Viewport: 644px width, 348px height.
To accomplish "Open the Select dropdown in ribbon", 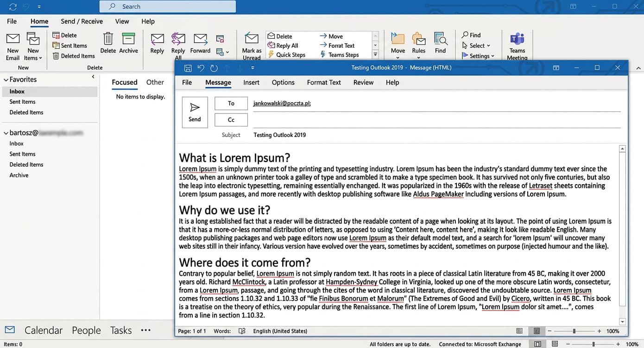I will (x=476, y=45).
